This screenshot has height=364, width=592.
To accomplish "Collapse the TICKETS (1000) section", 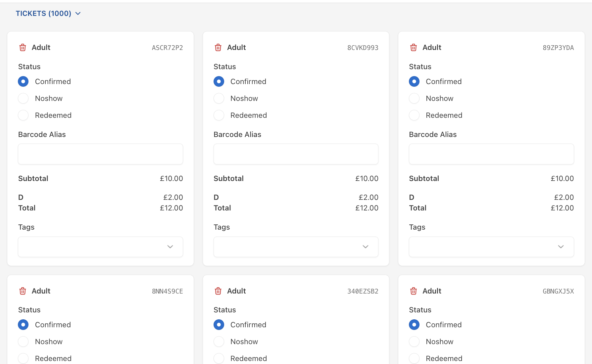I will (48, 13).
